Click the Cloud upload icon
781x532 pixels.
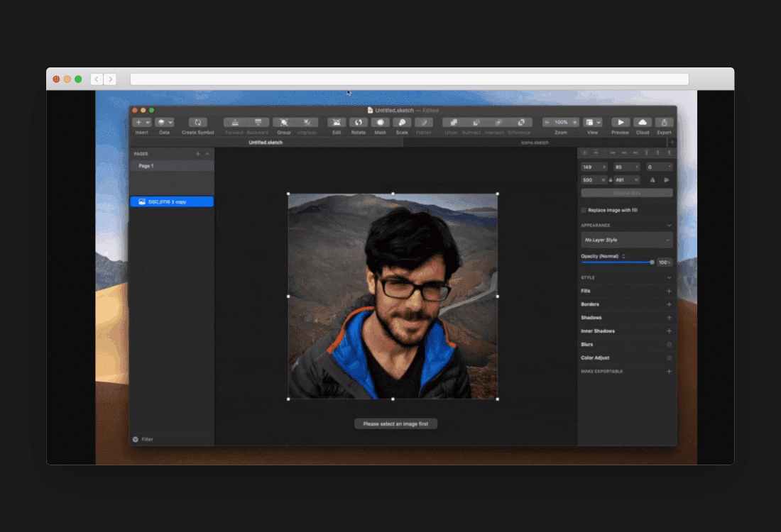(642, 122)
